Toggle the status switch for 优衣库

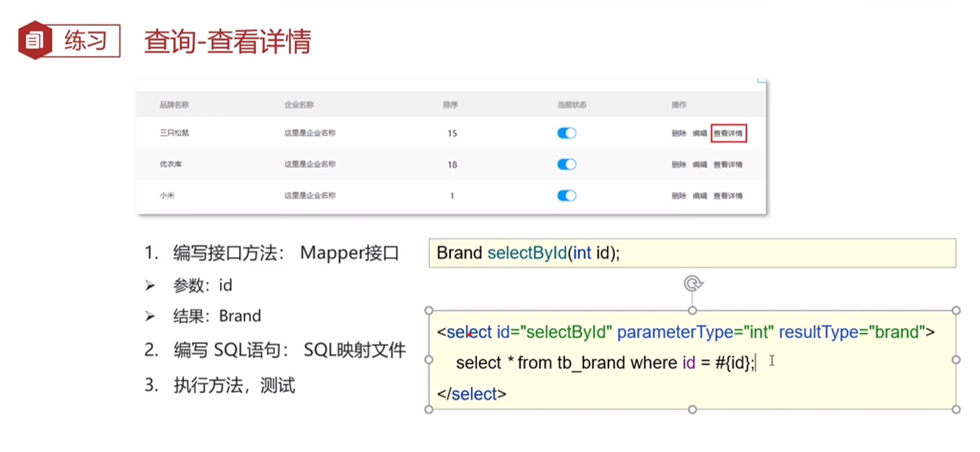pos(566,165)
